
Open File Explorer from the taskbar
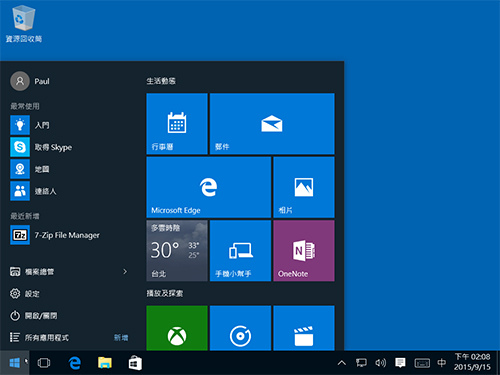coord(105,363)
